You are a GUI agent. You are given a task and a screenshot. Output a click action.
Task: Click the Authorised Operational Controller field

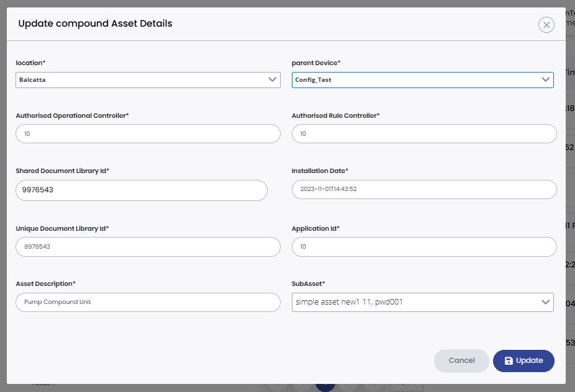pos(147,133)
